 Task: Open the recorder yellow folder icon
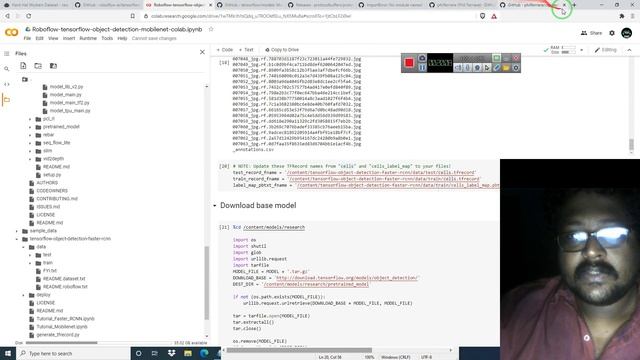(506, 68)
